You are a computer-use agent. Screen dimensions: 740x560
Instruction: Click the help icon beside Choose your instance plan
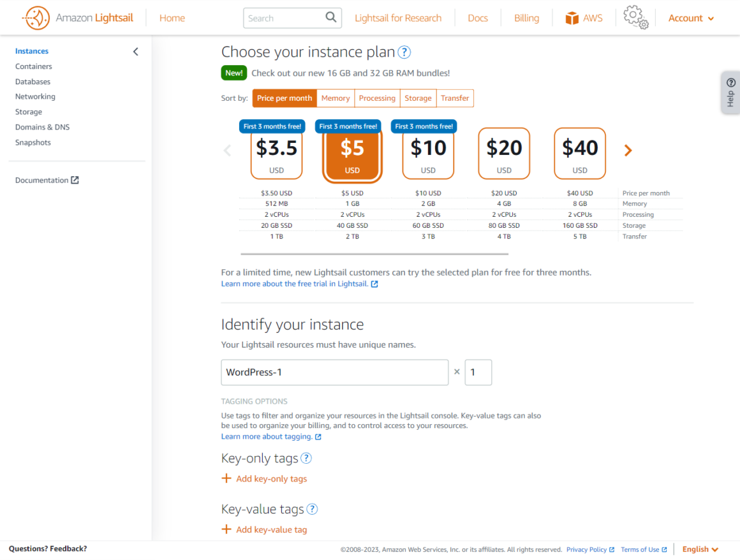pos(404,52)
